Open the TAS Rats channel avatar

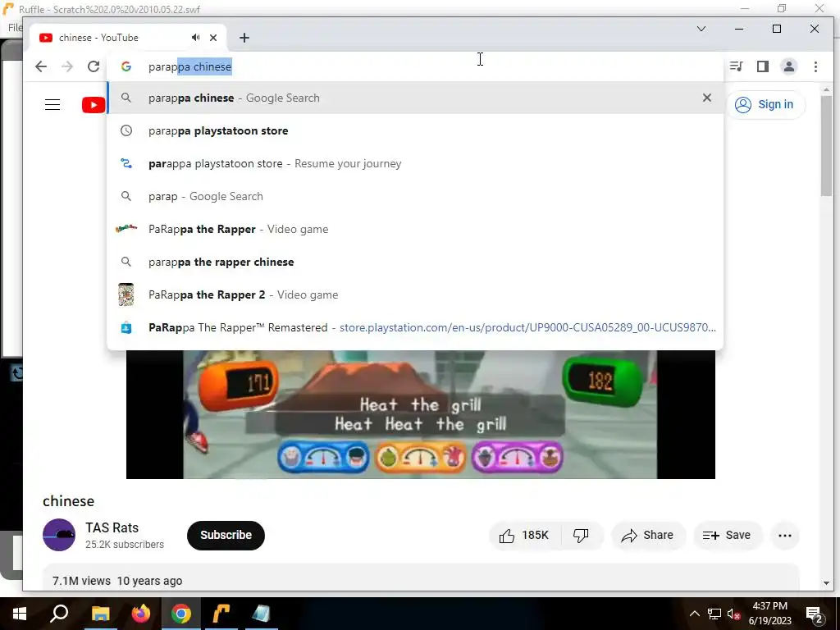(59, 535)
